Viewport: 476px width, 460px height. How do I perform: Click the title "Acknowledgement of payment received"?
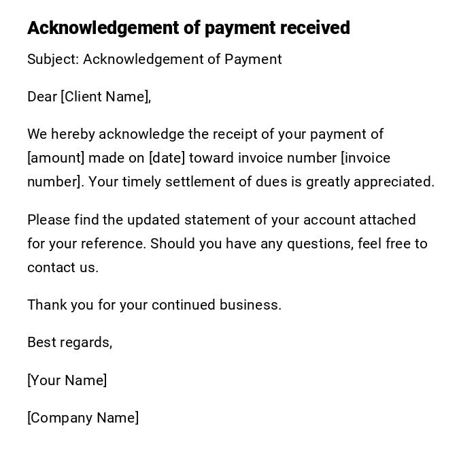pyautogui.click(x=188, y=28)
